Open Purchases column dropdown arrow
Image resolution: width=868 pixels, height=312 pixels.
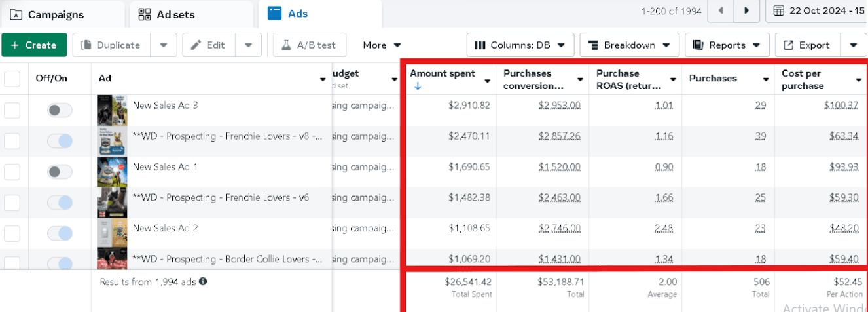pos(767,80)
